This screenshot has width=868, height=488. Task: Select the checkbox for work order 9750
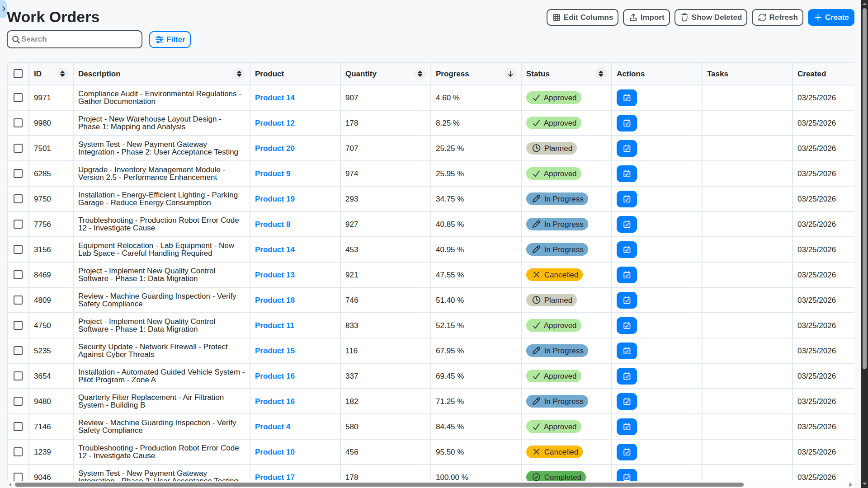pos(18,199)
